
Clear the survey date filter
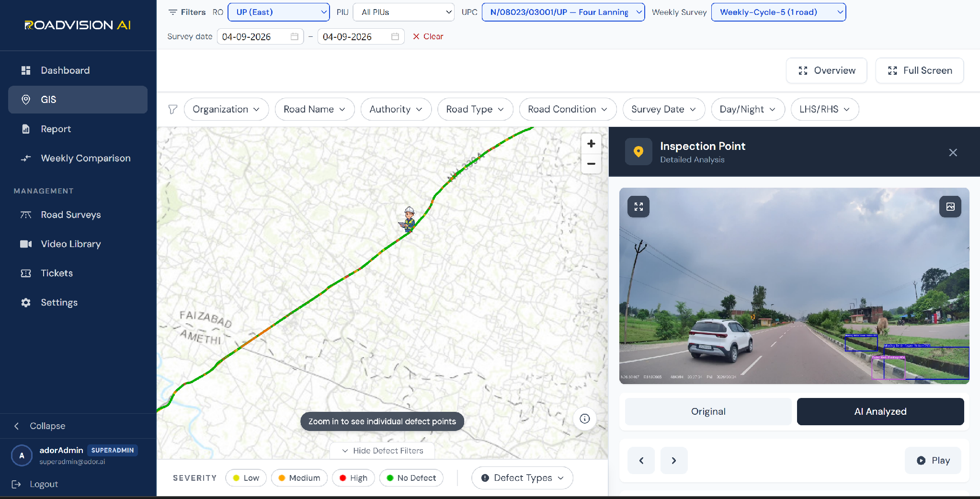click(x=428, y=36)
